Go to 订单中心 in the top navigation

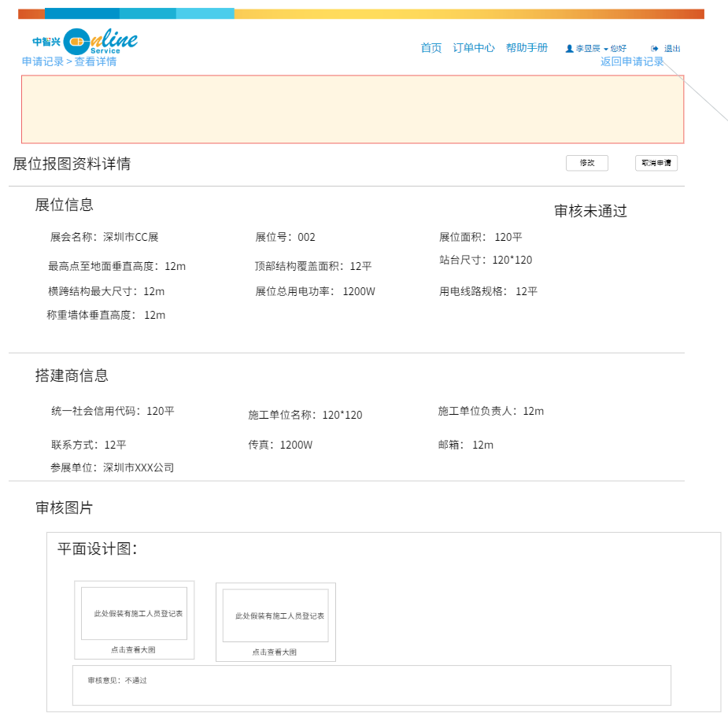(x=474, y=48)
